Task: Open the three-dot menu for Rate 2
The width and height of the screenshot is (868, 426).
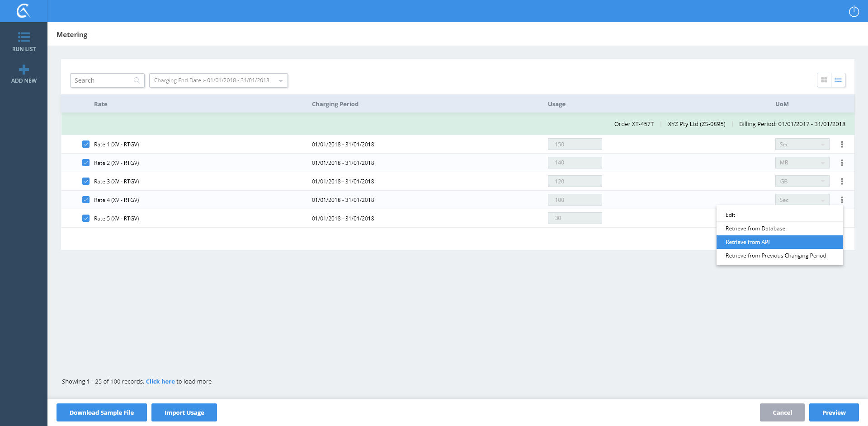Action: [841, 163]
